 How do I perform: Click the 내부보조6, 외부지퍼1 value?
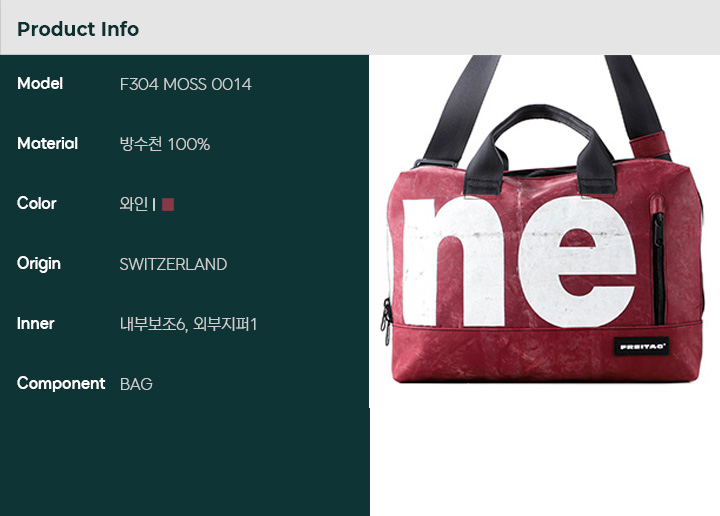click(x=188, y=325)
